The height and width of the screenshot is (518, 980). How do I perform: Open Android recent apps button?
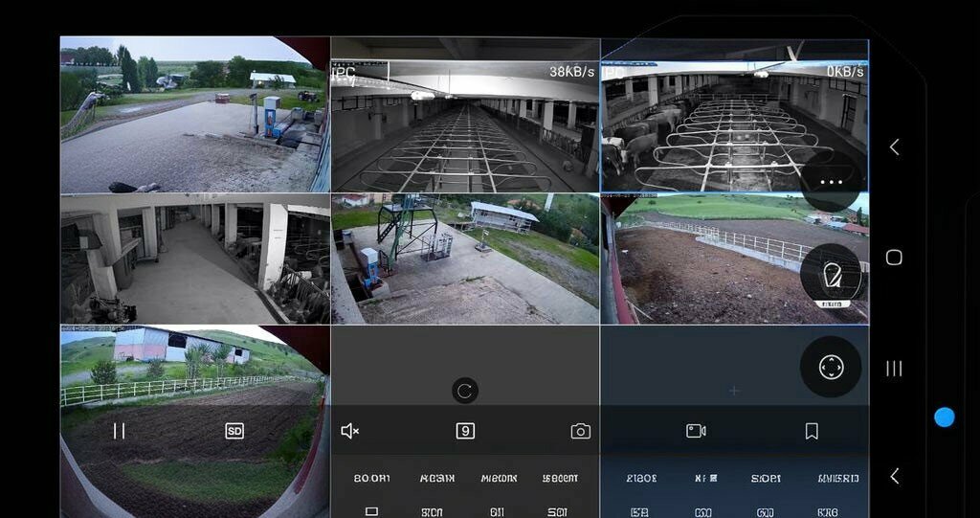coord(895,369)
